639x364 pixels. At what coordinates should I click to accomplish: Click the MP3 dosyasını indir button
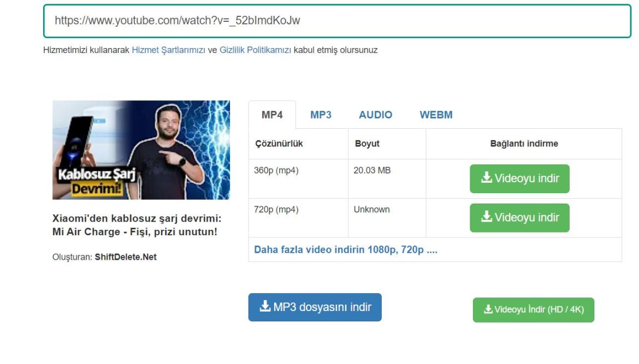point(315,307)
